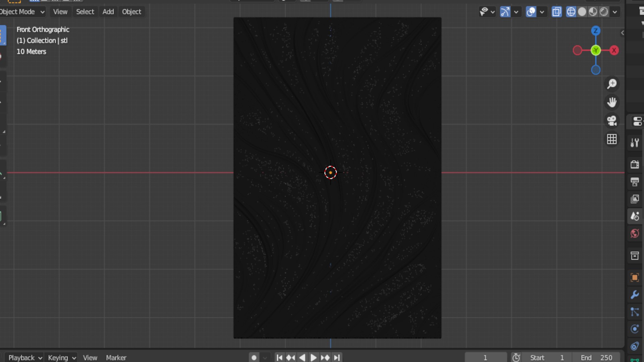Open the Playback dropdown in timeline

tap(25, 358)
